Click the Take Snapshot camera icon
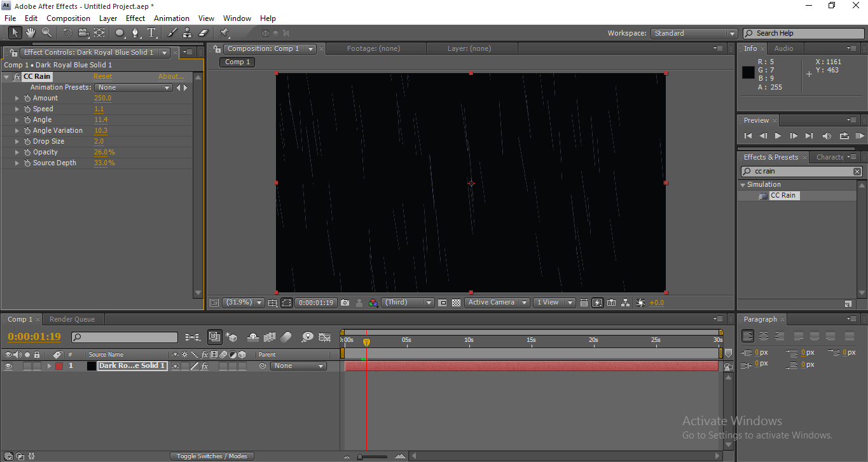Viewport: 868px width, 462px height. coord(345,303)
